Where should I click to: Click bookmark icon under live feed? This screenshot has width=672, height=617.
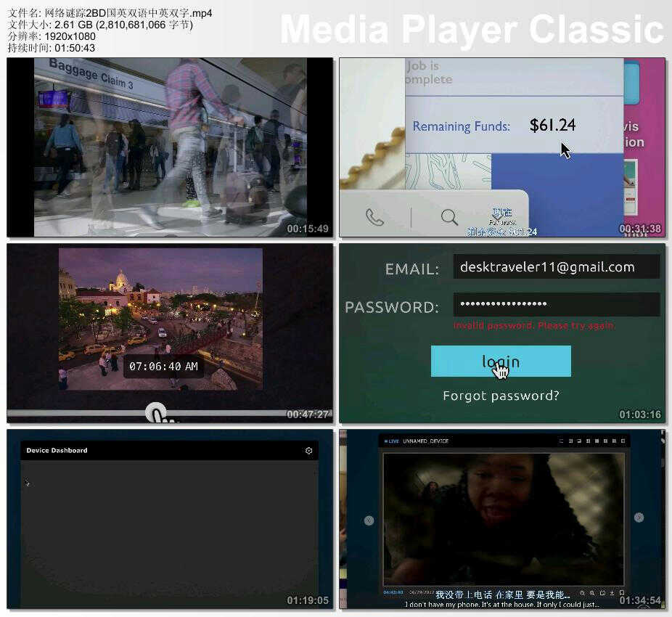pyautogui.click(x=622, y=593)
